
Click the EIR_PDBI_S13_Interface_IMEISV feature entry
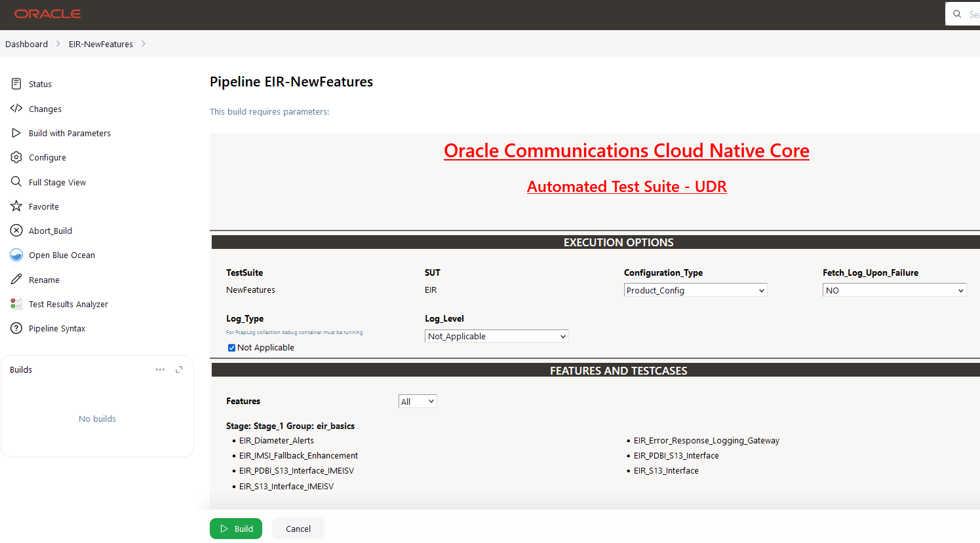296,471
